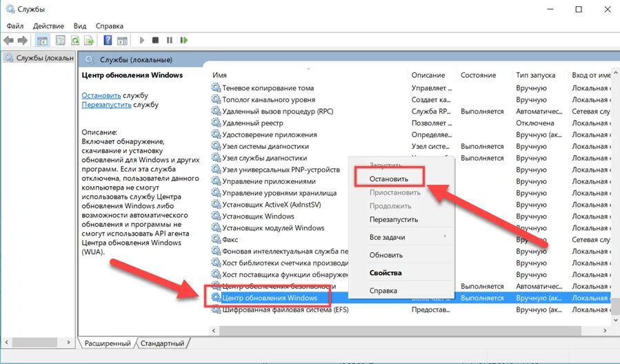Viewport: 620px width, 364px height.
Task: Click the services list horizontal scrollbar thumb
Action: (x=400, y=330)
